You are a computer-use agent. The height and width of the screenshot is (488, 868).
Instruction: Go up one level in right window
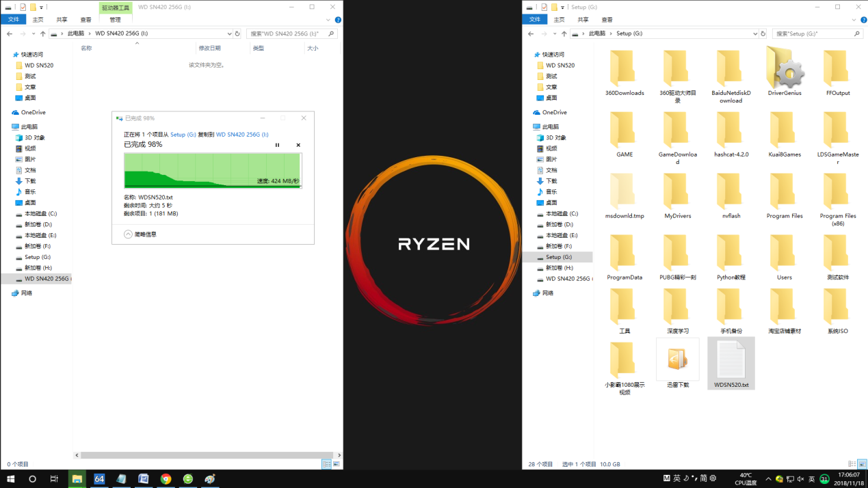pyautogui.click(x=564, y=33)
